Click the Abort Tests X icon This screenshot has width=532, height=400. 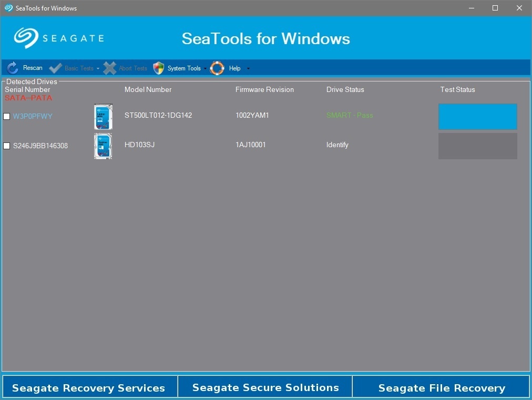tap(109, 68)
